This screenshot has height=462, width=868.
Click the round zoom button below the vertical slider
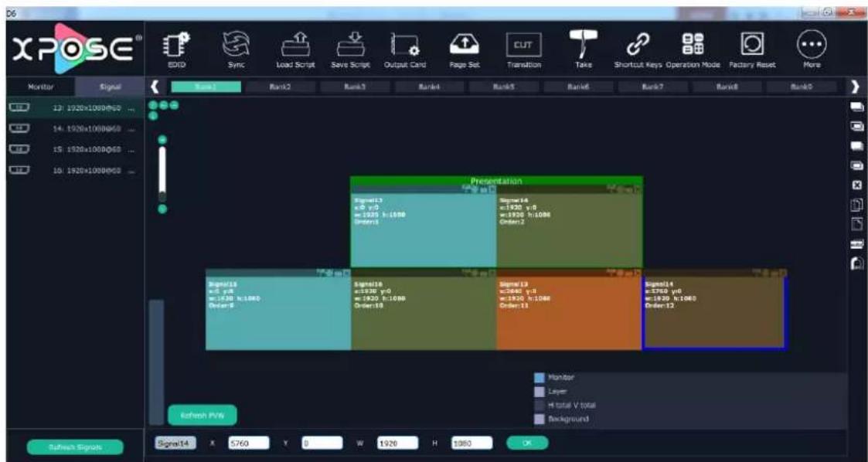pyautogui.click(x=162, y=209)
